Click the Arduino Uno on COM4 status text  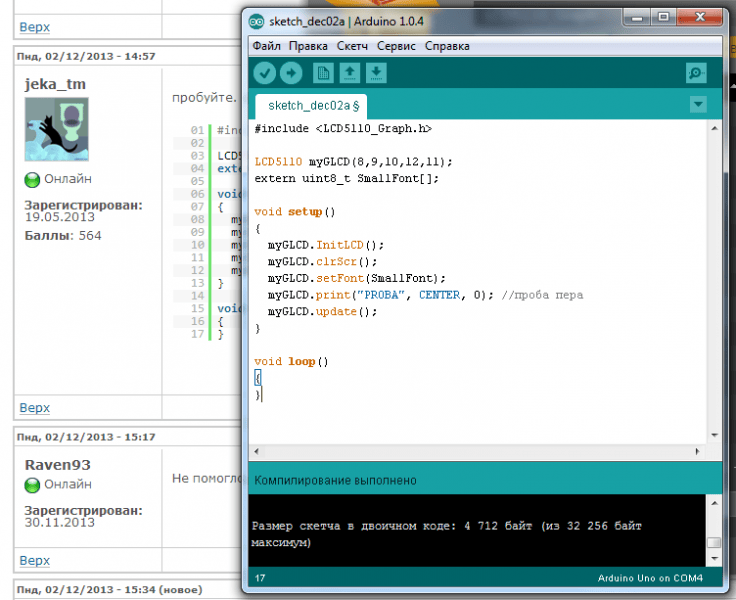pos(650,578)
